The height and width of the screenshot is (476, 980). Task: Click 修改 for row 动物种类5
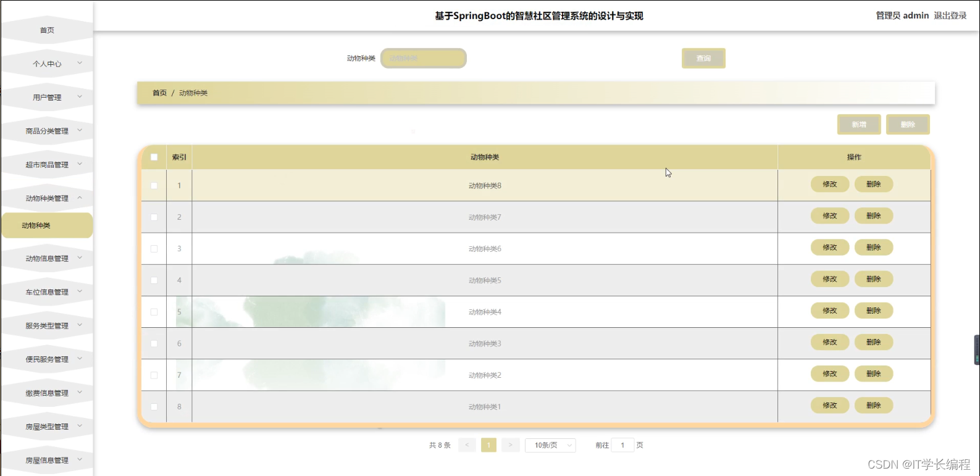coord(830,279)
